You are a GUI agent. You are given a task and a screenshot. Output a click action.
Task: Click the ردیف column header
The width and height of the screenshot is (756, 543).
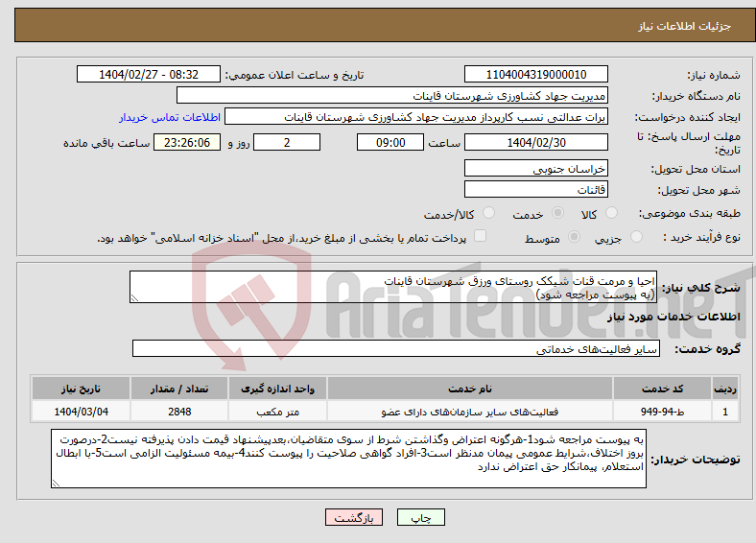coord(725,389)
